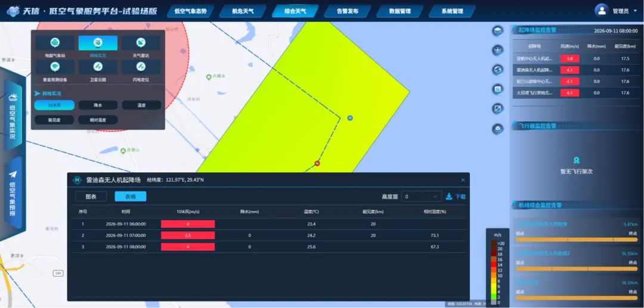Click the red wind bar in table row 3
Viewport: 644px width, 308px height.
188,247
